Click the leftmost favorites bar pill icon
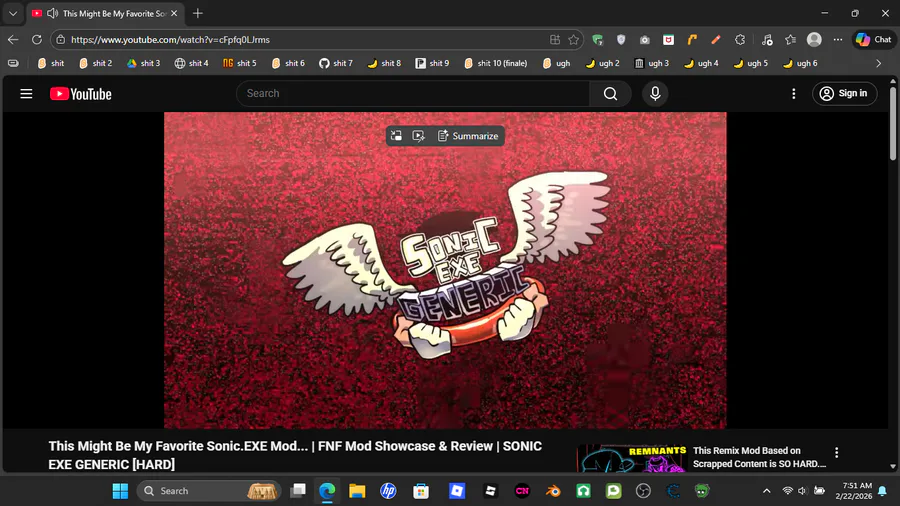This screenshot has width=900, height=506. coord(13,63)
